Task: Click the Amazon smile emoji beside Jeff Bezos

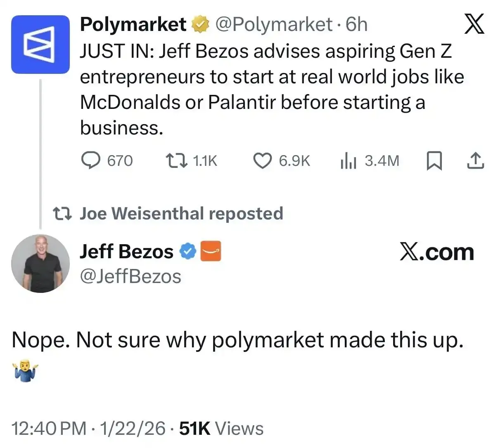Action: coord(211,251)
